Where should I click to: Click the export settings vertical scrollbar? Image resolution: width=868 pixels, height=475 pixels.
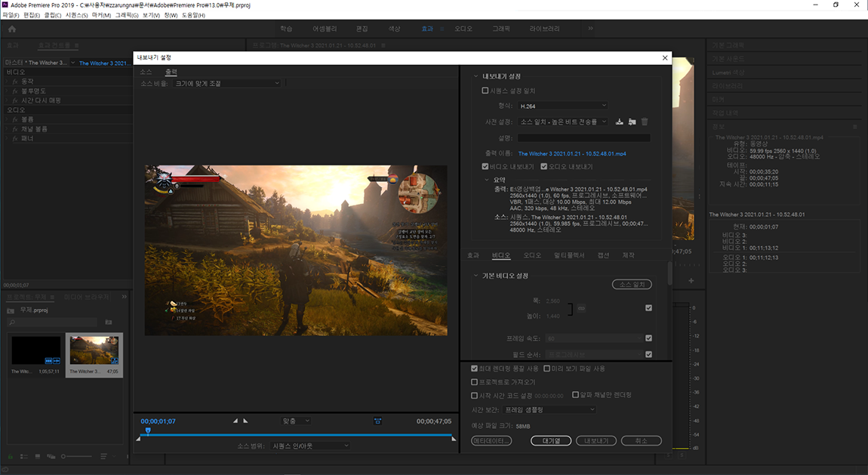(x=669, y=273)
